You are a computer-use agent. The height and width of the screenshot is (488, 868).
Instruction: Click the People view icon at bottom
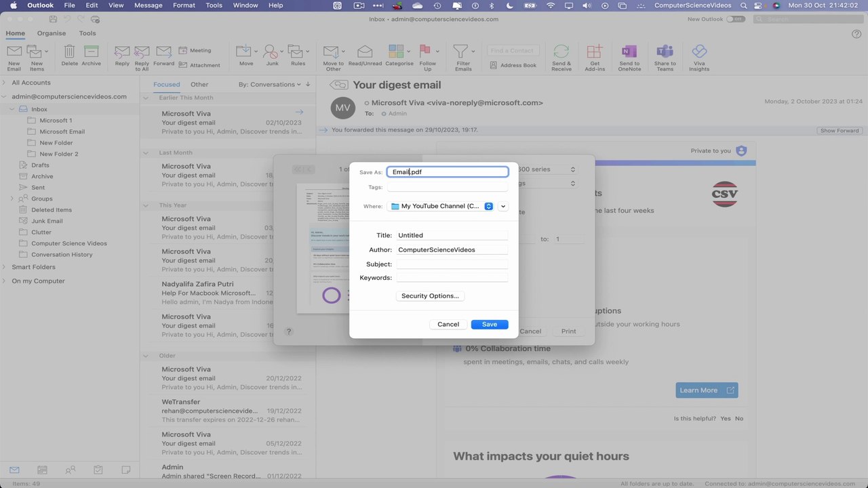tap(70, 470)
